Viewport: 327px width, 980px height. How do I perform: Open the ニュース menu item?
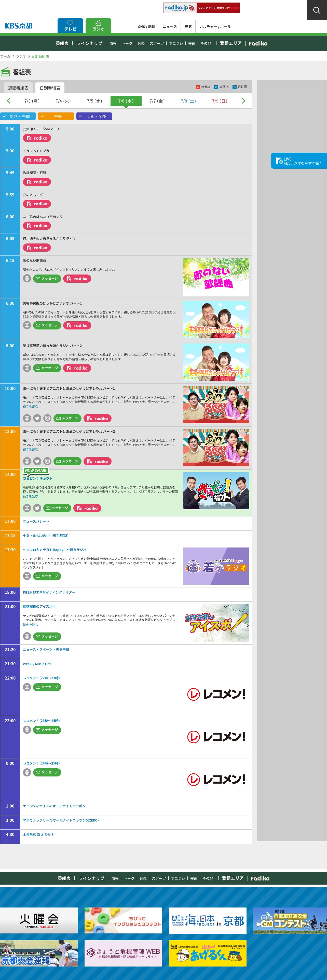click(170, 27)
